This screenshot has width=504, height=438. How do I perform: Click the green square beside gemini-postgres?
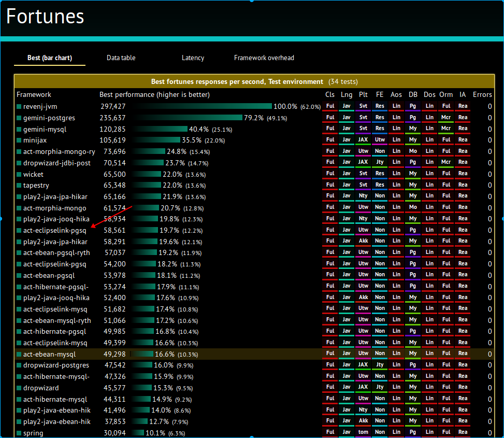click(19, 118)
